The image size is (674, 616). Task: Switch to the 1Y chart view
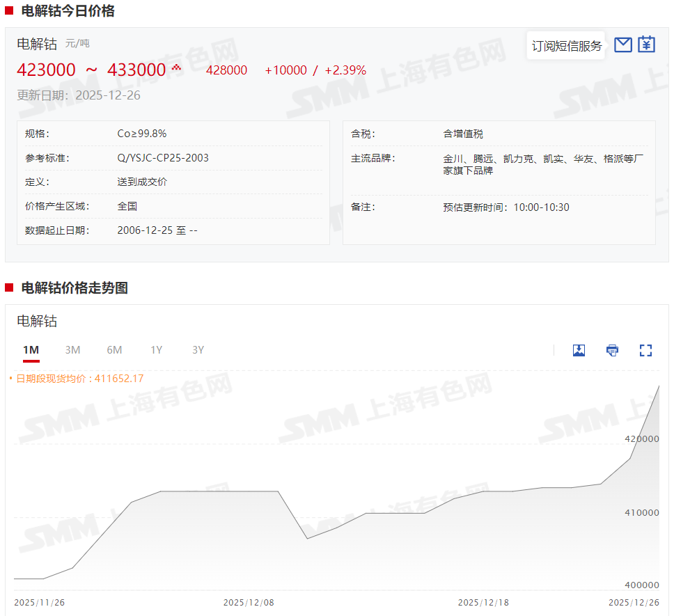click(157, 350)
